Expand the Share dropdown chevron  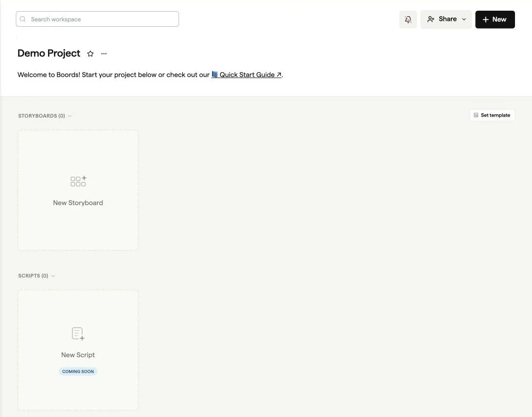464,19
